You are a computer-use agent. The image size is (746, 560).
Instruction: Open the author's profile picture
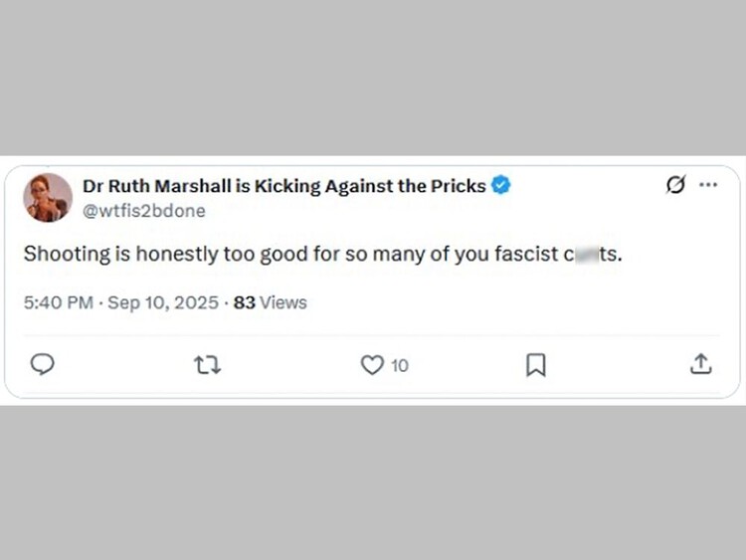coord(48,197)
